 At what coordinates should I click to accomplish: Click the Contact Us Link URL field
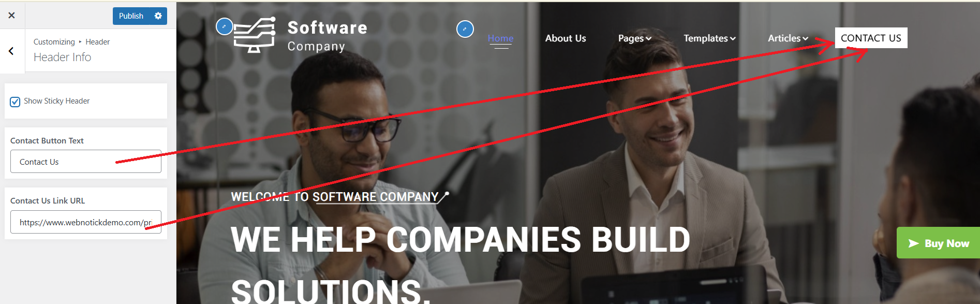[86, 222]
